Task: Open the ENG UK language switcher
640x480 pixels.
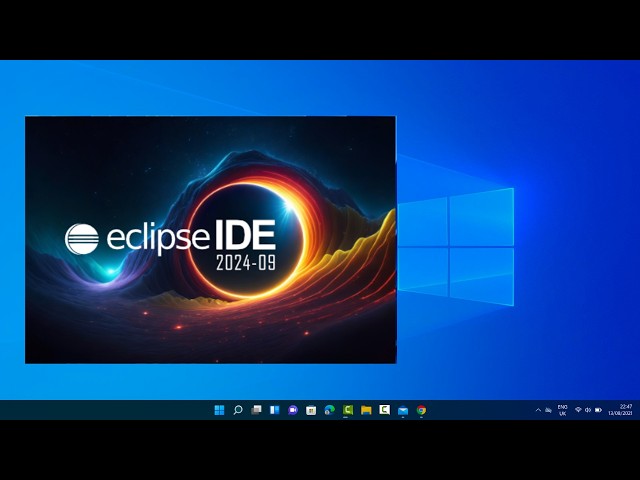Action: [x=562, y=410]
